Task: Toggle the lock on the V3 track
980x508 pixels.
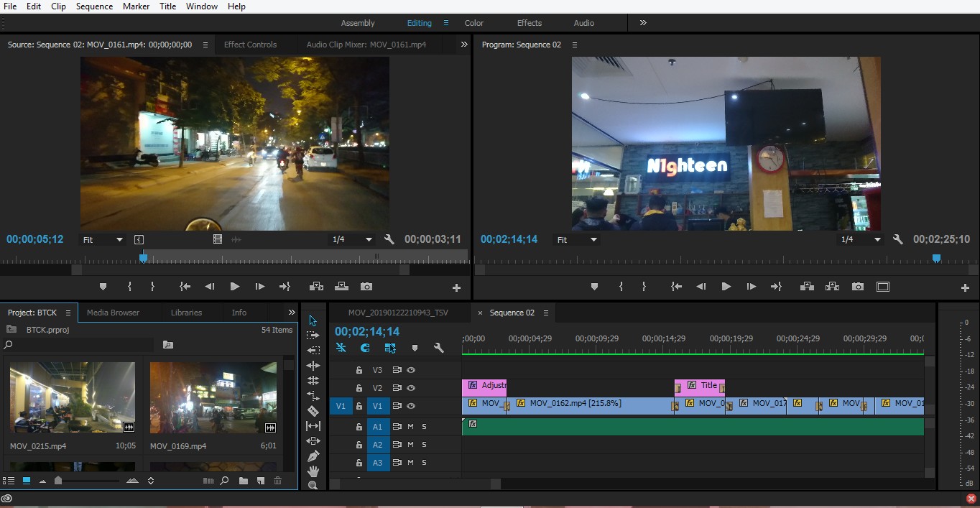Action: [x=359, y=370]
